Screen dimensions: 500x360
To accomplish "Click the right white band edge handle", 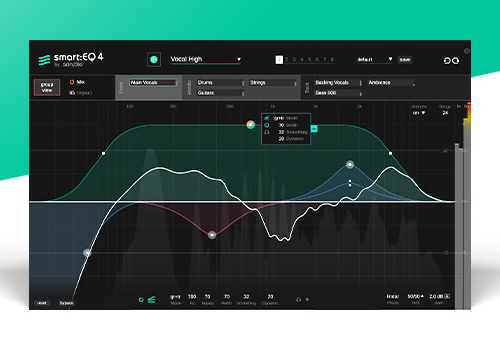I will pos(390,153).
